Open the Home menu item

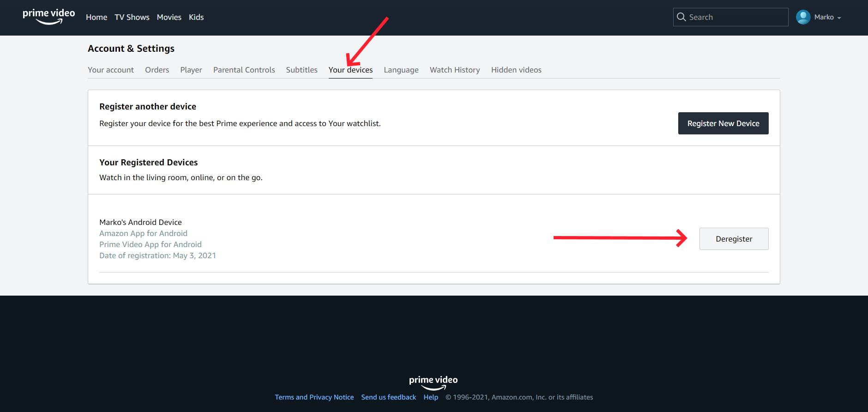pos(96,17)
